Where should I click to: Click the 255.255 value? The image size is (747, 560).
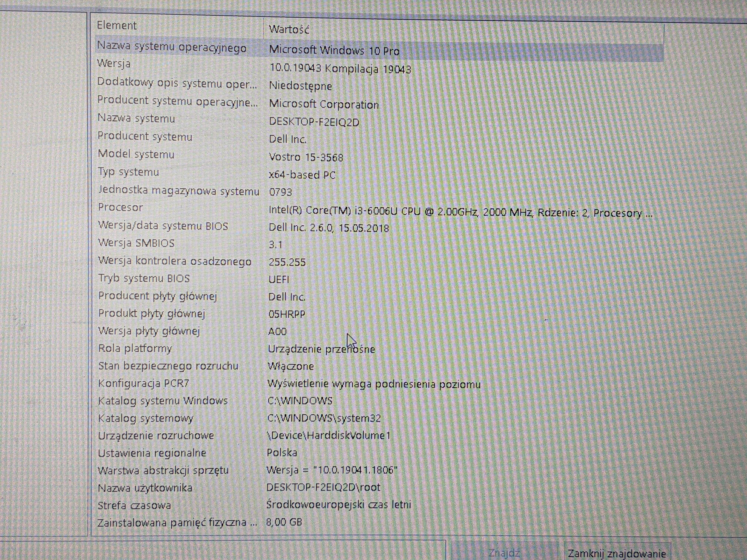click(287, 262)
